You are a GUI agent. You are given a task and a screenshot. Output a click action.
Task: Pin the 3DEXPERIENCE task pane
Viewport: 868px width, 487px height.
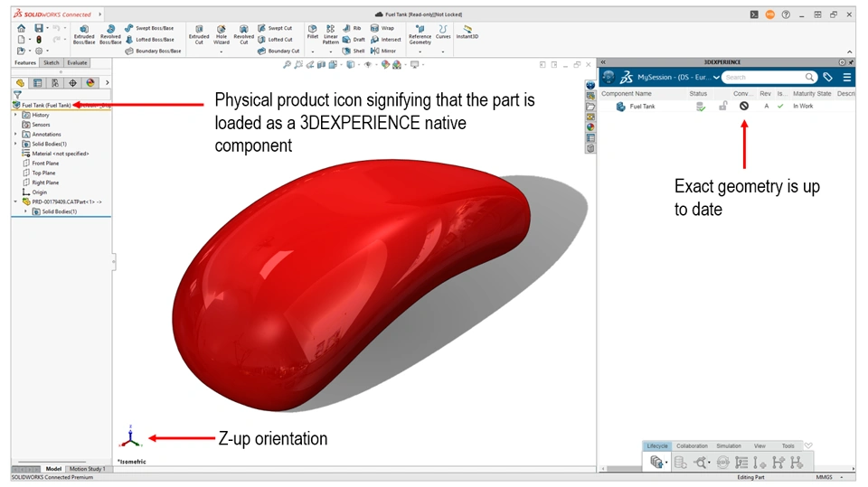(x=852, y=62)
